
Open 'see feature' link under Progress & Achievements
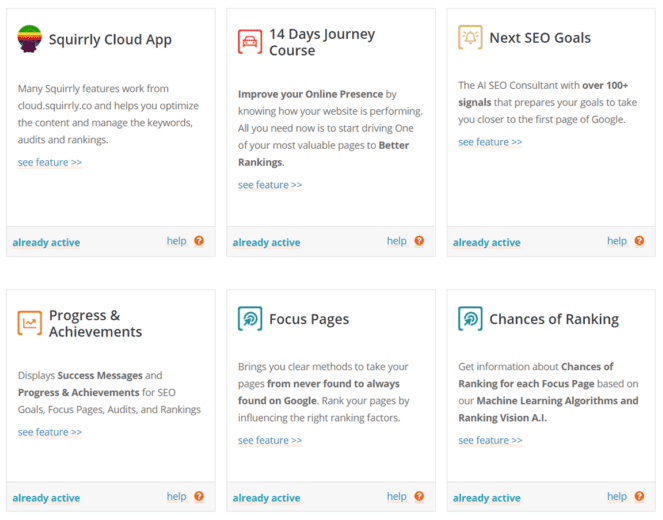[50, 432]
